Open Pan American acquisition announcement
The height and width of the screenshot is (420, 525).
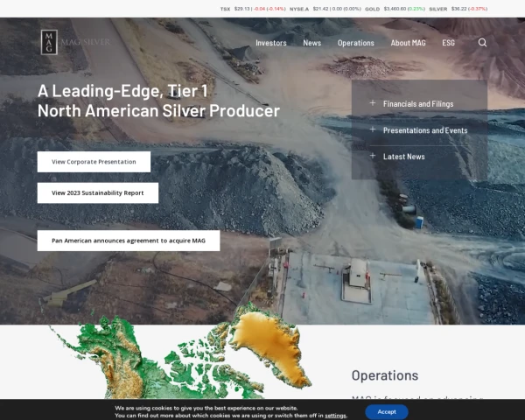(x=129, y=241)
